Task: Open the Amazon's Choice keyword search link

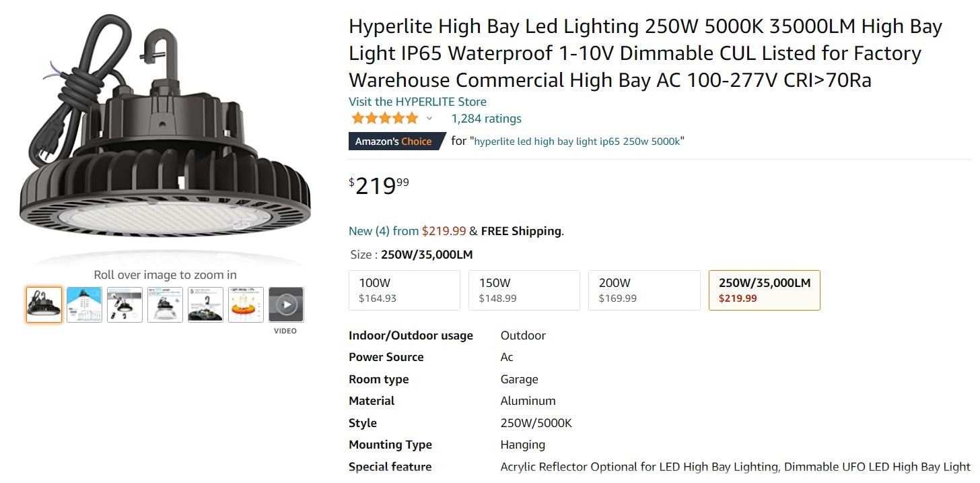Action: [x=579, y=141]
